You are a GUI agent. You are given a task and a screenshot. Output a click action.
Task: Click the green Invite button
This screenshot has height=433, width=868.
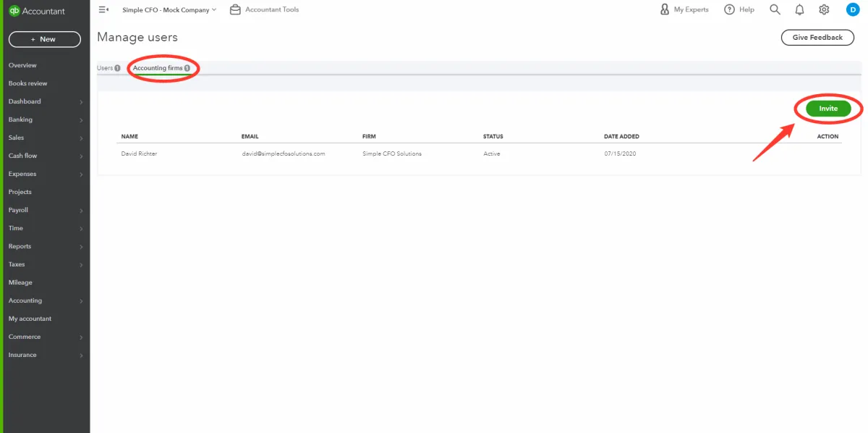click(828, 109)
